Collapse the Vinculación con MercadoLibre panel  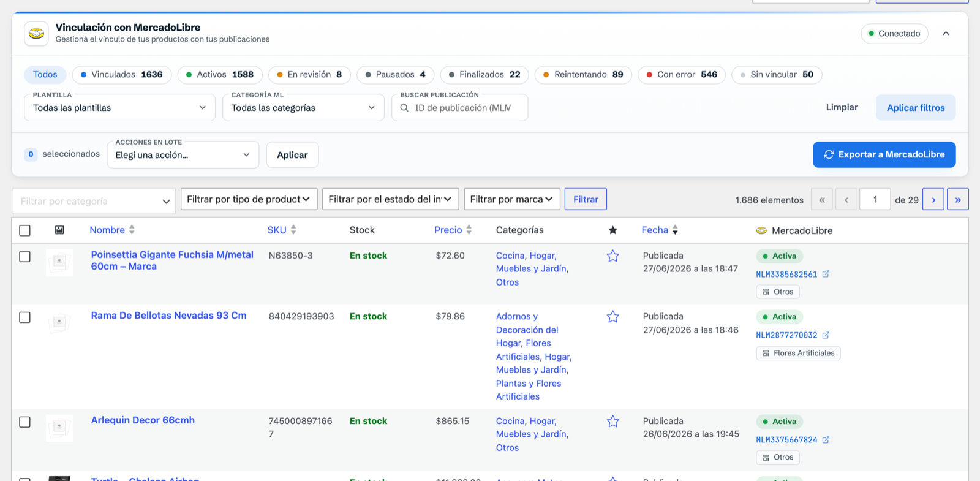coord(946,34)
